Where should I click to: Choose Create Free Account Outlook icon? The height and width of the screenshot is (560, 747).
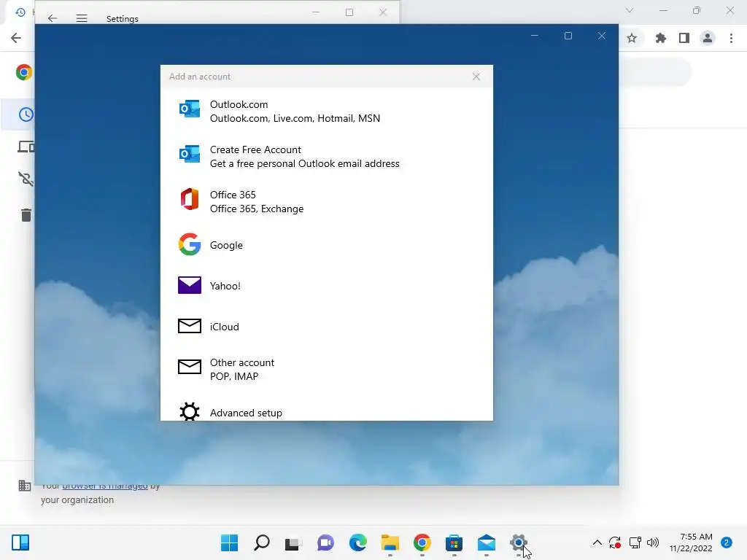pyautogui.click(x=189, y=155)
